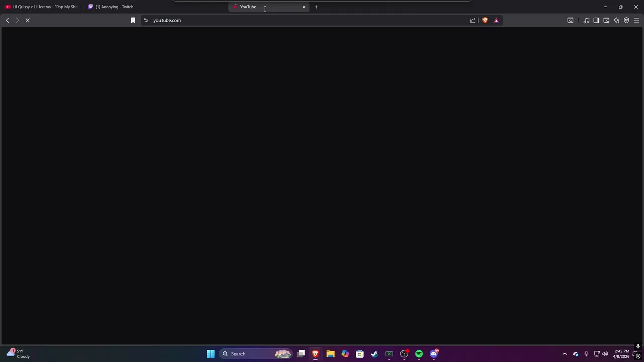
Task: Open the media control music note icon
Action: tap(586, 20)
